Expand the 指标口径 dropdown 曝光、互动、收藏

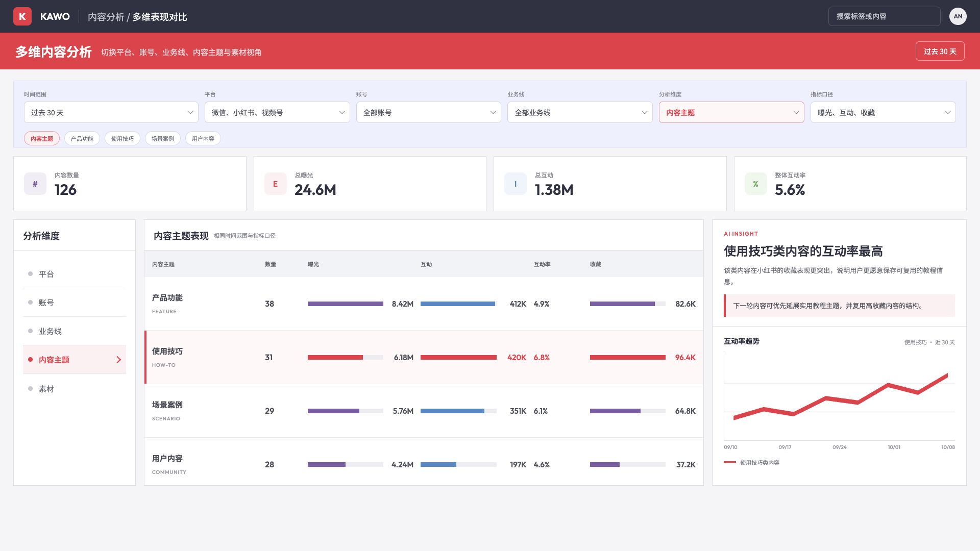coord(883,112)
